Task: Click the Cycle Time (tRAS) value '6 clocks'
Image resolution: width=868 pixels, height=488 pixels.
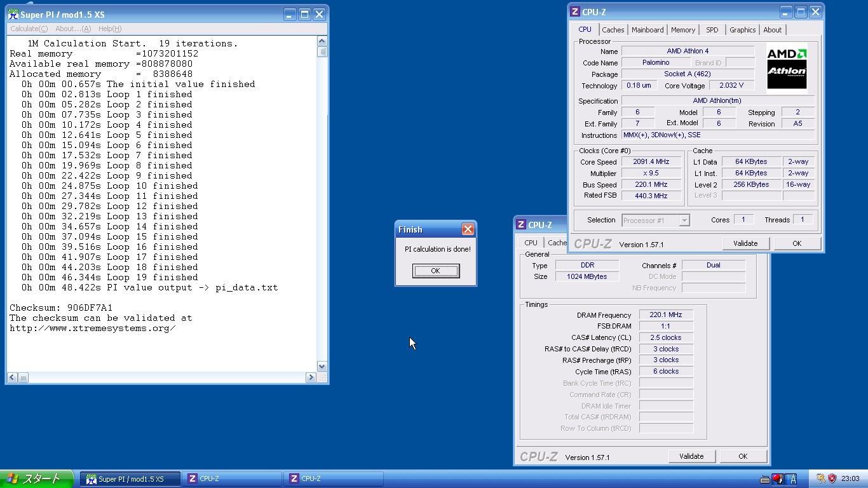Action: click(666, 371)
